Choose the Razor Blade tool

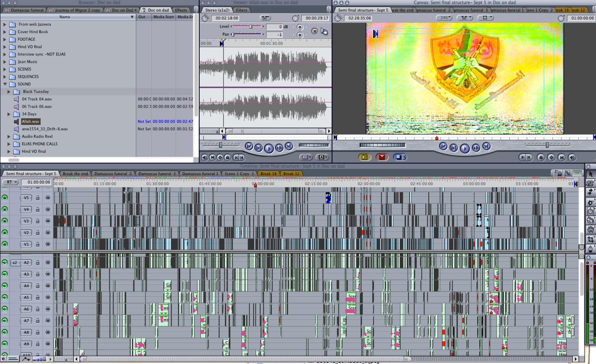(590, 221)
